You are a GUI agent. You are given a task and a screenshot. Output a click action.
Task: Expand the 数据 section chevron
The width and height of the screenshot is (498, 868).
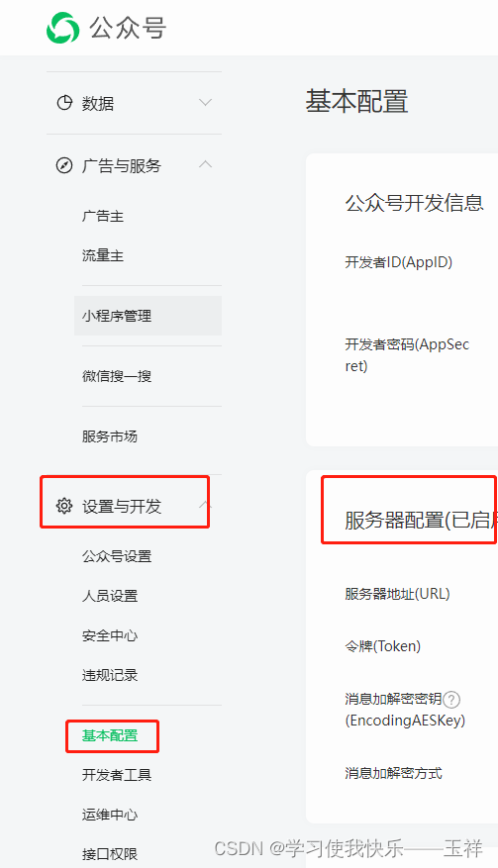206,102
